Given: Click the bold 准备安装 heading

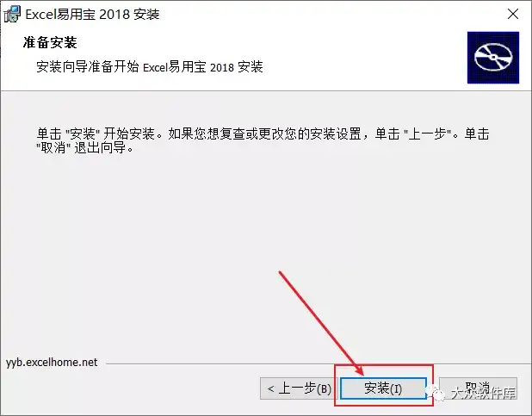Looking at the screenshot, I should coord(50,42).
